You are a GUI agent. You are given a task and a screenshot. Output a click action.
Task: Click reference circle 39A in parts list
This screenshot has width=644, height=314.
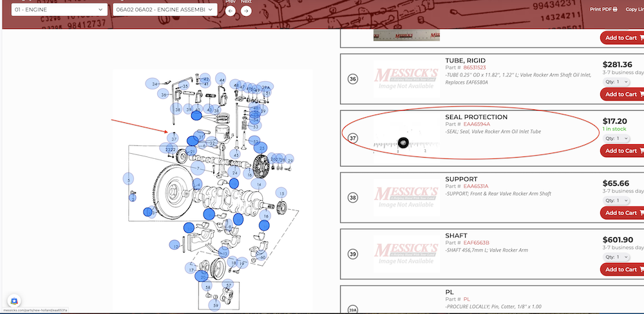click(352, 310)
